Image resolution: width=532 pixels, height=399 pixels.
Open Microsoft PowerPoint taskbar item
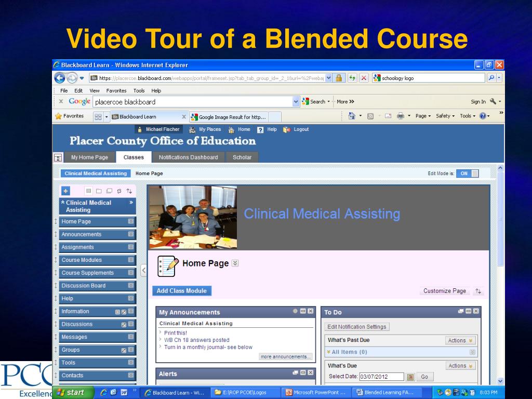[315, 393]
